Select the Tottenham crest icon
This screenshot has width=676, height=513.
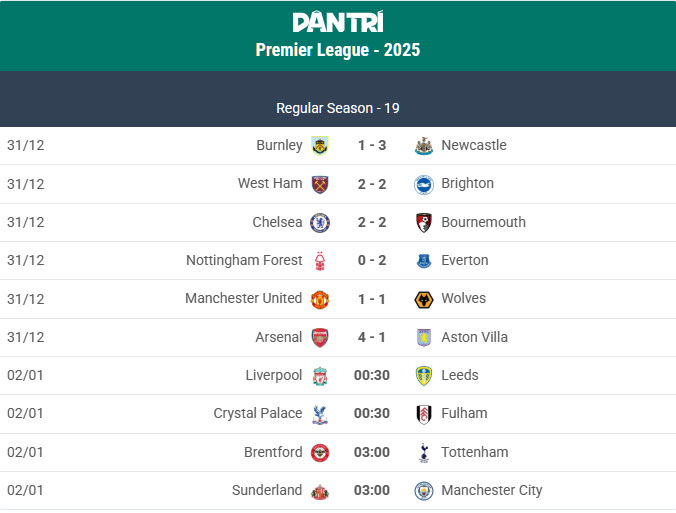click(424, 452)
